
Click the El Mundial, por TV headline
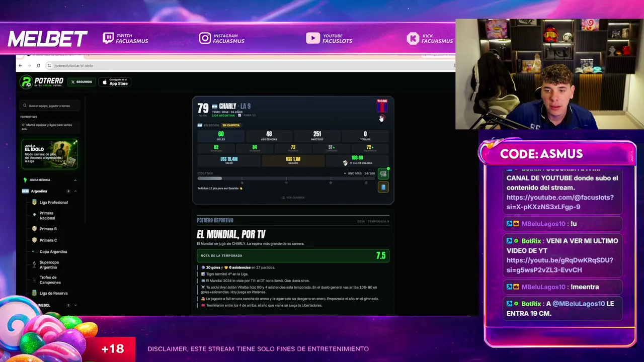pyautogui.click(x=231, y=234)
